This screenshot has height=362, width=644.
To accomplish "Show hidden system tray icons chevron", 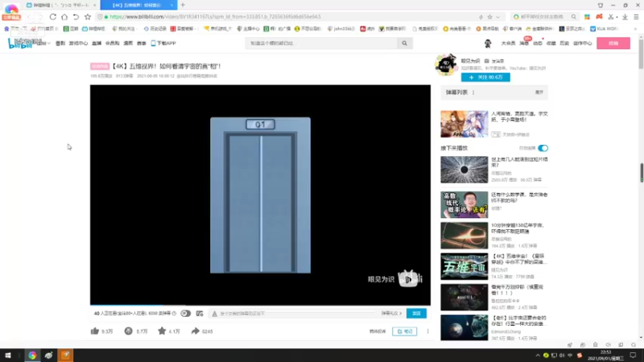I will click(537, 355).
